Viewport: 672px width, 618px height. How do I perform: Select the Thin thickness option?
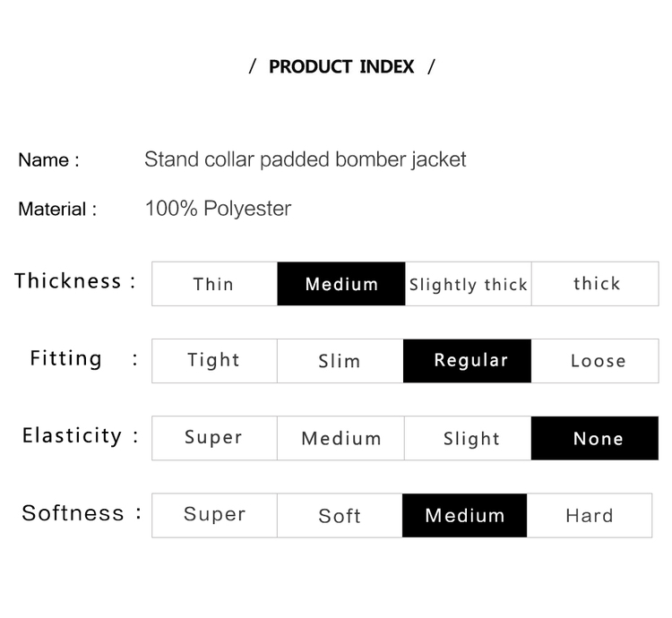tap(215, 284)
